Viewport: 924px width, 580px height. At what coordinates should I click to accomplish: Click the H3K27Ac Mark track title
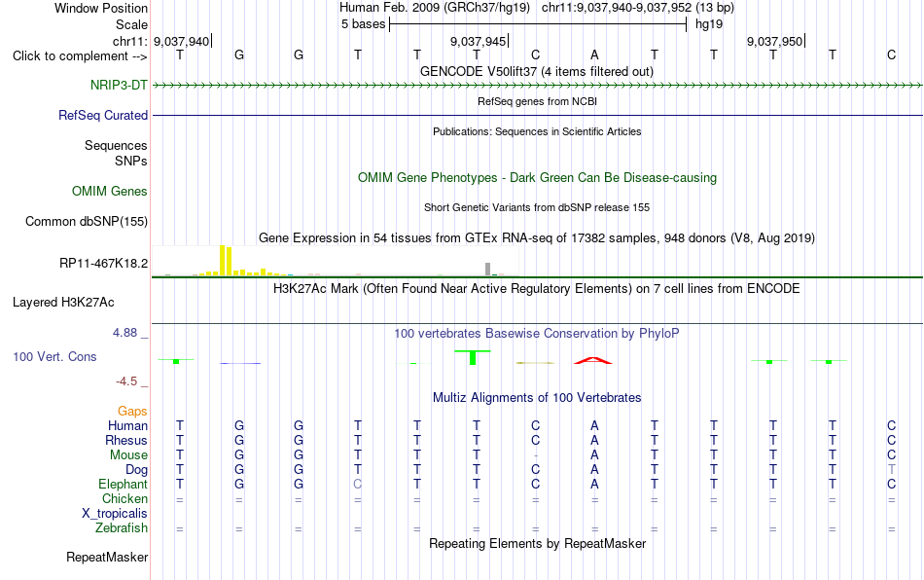point(536,288)
